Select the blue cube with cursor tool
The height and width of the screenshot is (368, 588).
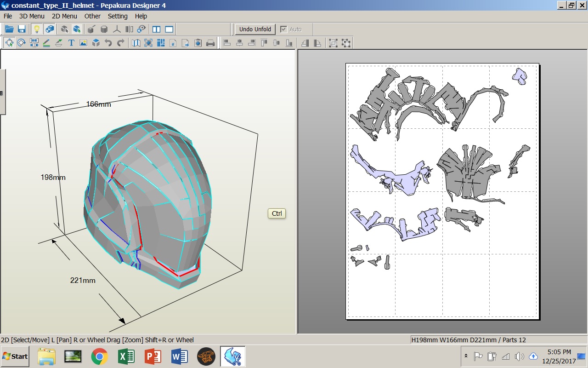77,29
